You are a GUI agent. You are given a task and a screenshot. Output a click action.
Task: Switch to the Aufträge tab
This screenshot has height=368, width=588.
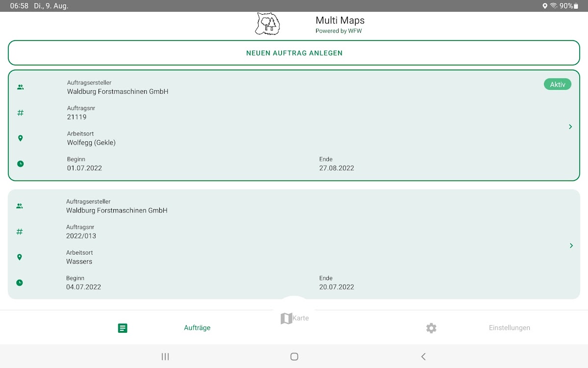click(x=197, y=328)
